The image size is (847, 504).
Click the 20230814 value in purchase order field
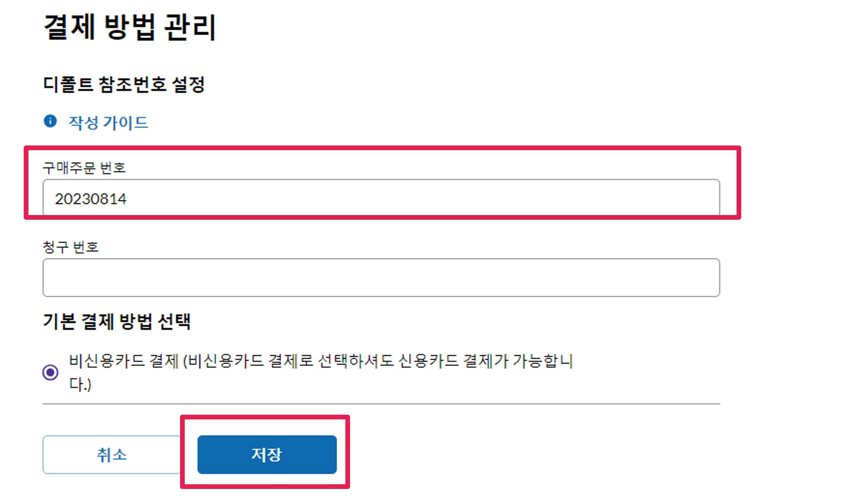pos(91,199)
